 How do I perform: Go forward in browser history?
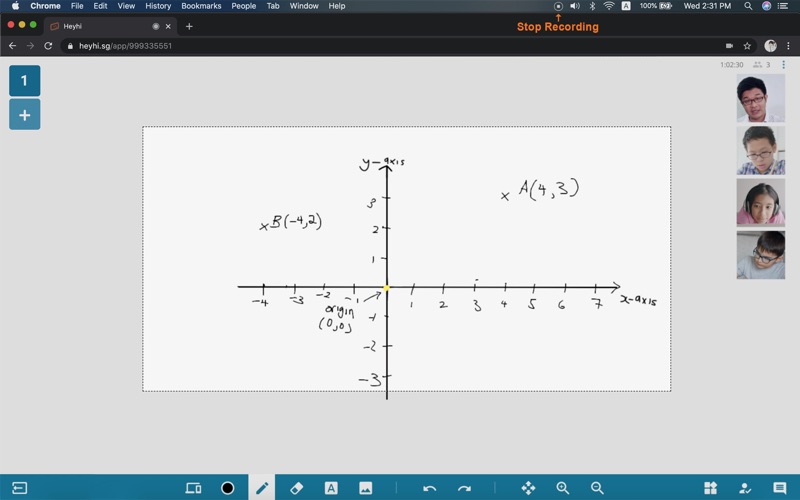click(x=30, y=46)
